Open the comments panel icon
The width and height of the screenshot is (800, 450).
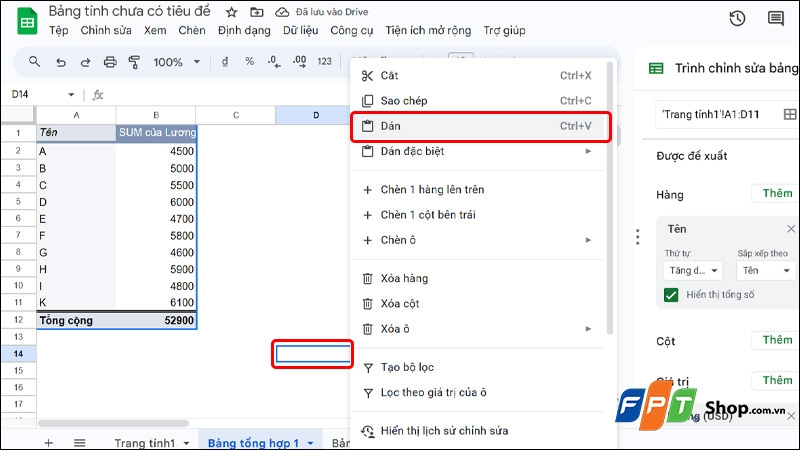coord(776,19)
